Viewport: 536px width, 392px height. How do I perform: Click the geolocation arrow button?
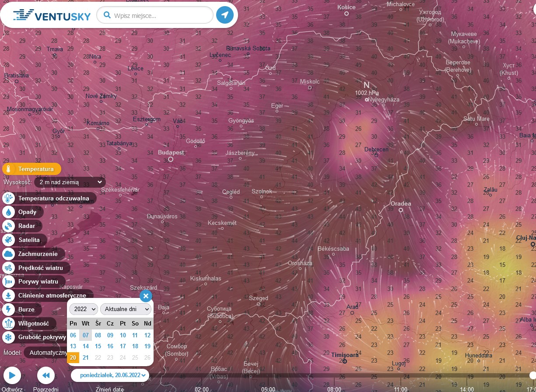(225, 16)
